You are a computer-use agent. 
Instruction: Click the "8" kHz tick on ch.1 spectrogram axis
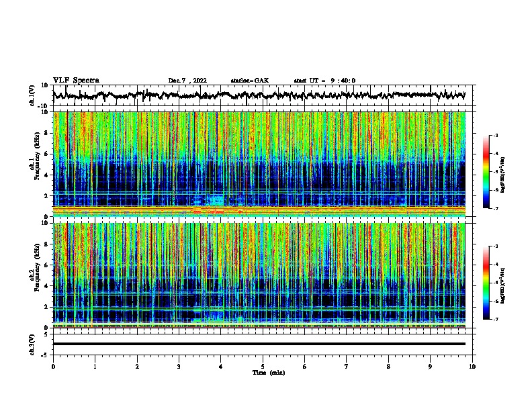46,133
